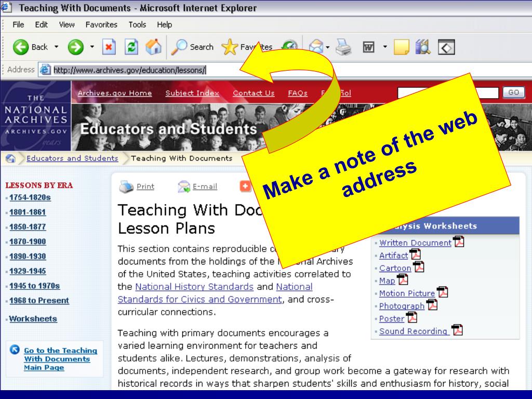Refresh the page with the green arrows icon
This screenshot has height=399, width=532.
tap(131, 47)
